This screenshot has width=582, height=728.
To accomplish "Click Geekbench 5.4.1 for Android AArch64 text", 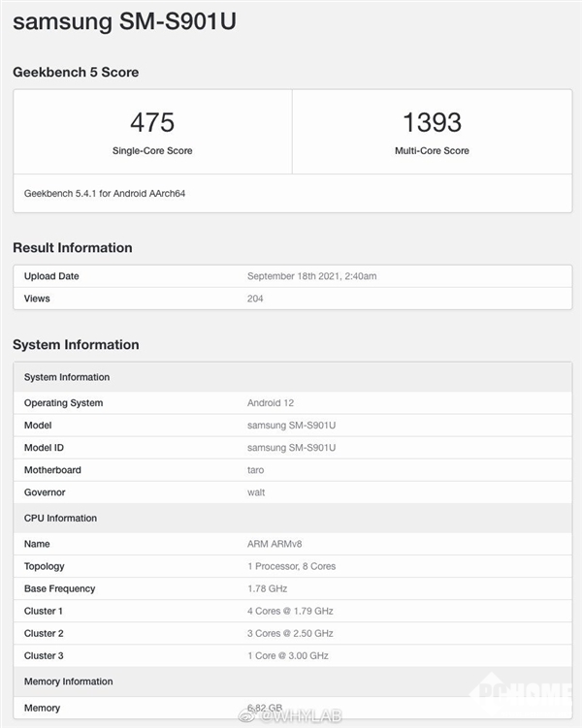I will coord(105,193).
